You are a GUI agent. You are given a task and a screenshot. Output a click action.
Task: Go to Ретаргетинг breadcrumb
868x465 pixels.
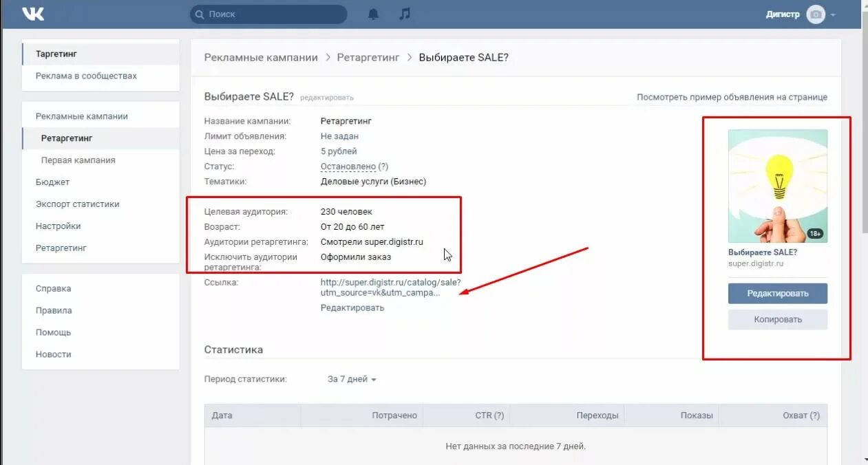368,58
